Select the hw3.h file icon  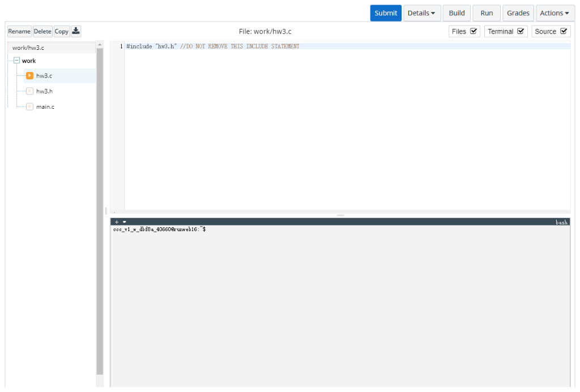click(29, 91)
